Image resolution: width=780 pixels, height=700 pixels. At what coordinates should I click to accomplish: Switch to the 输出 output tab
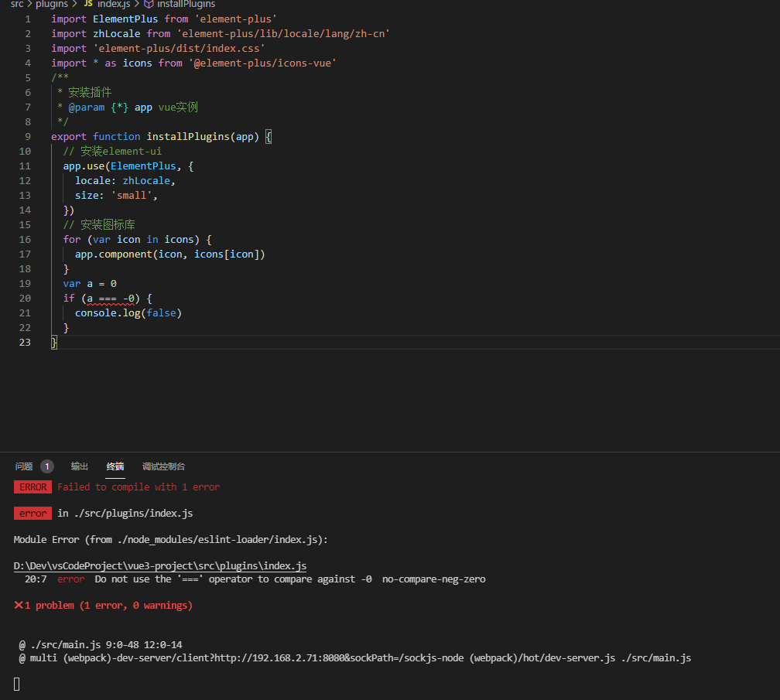coord(80,466)
